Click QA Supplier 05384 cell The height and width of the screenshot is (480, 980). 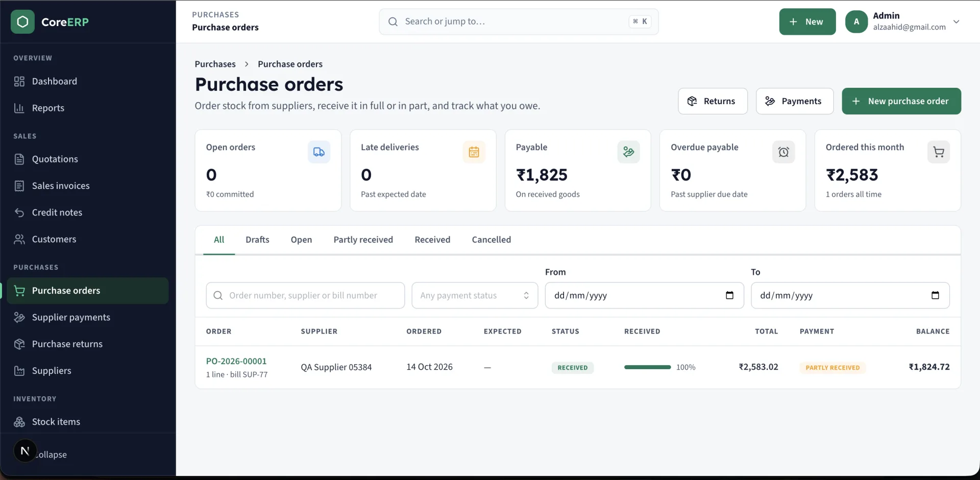(336, 367)
